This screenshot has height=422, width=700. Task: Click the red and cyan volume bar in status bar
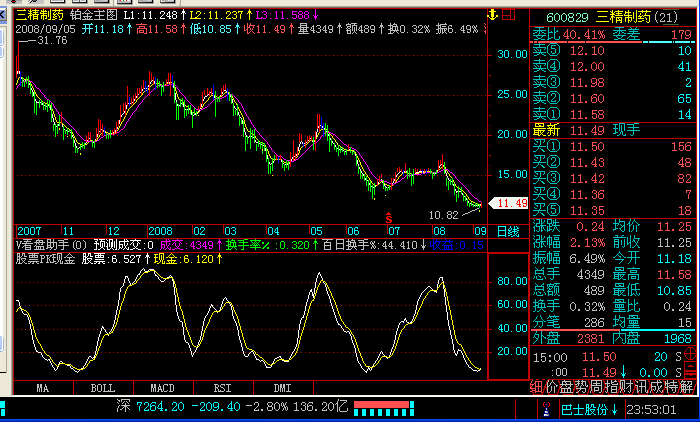(384, 408)
